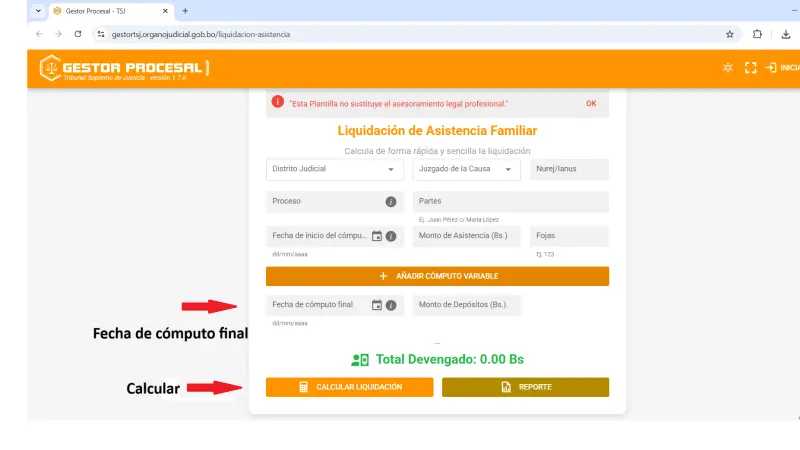Click info icon beside Fecha de inicio calendar
The width and height of the screenshot is (800, 450).
tap(391, 237)
